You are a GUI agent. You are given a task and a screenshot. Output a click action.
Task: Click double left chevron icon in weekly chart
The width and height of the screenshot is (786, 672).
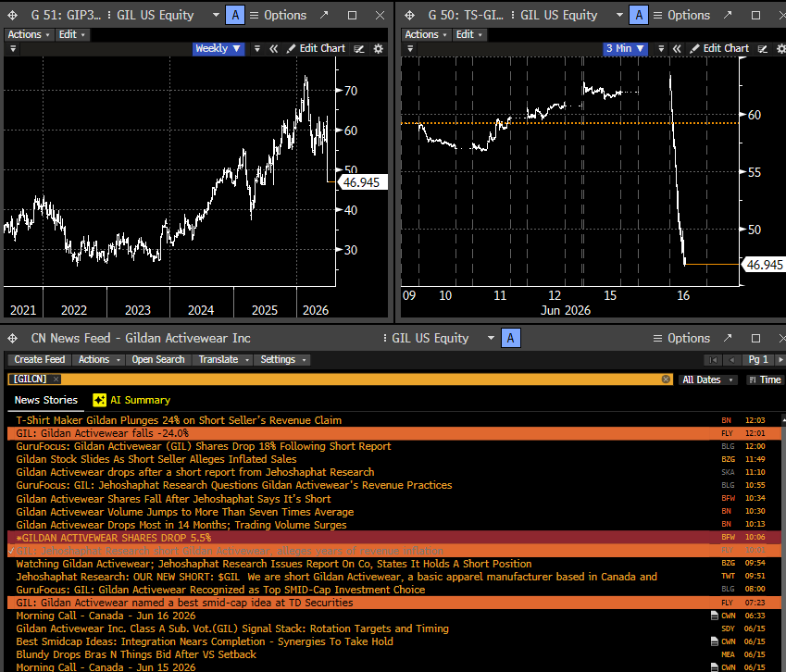click(274, 49)
